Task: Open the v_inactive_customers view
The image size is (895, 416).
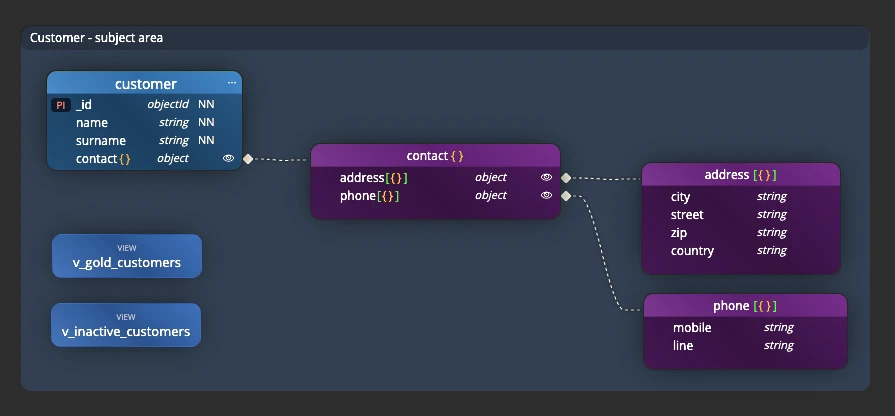Action: tap(126, 325)
